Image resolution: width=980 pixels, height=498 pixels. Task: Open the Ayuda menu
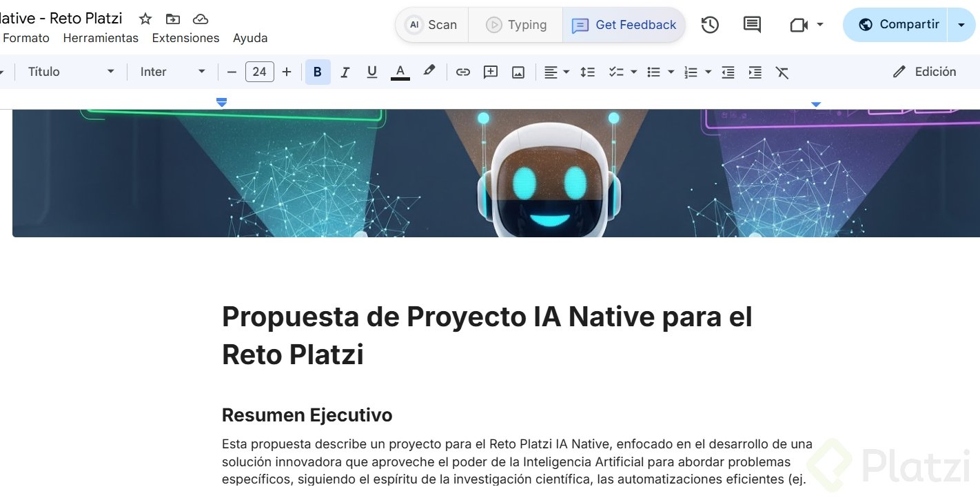point(250,38)
